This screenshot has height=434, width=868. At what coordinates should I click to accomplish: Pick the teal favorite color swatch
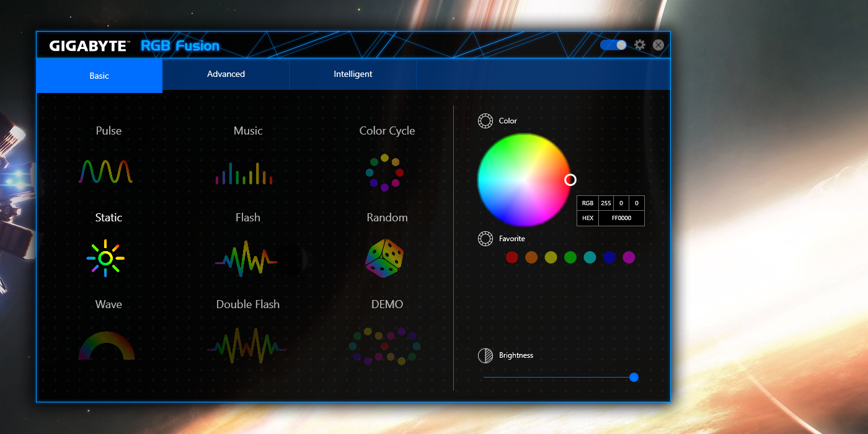(x=590, y=257)
